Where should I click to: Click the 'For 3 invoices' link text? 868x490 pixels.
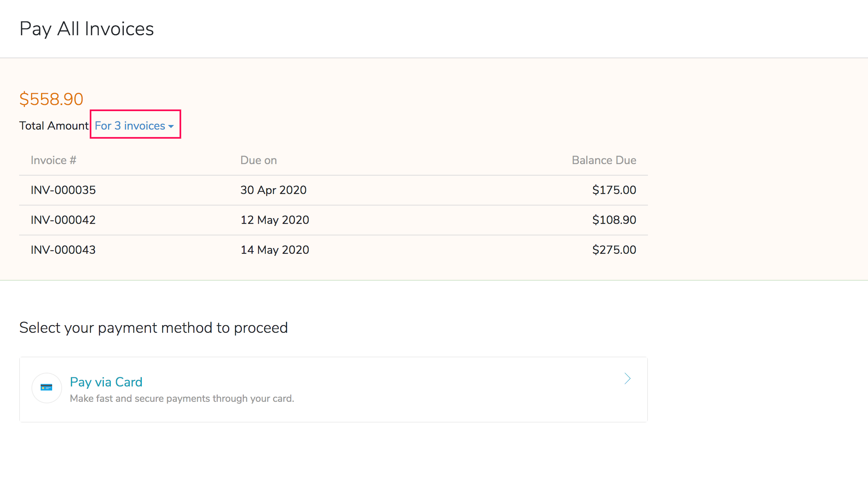pyautogui.click(x=129, y=125)
